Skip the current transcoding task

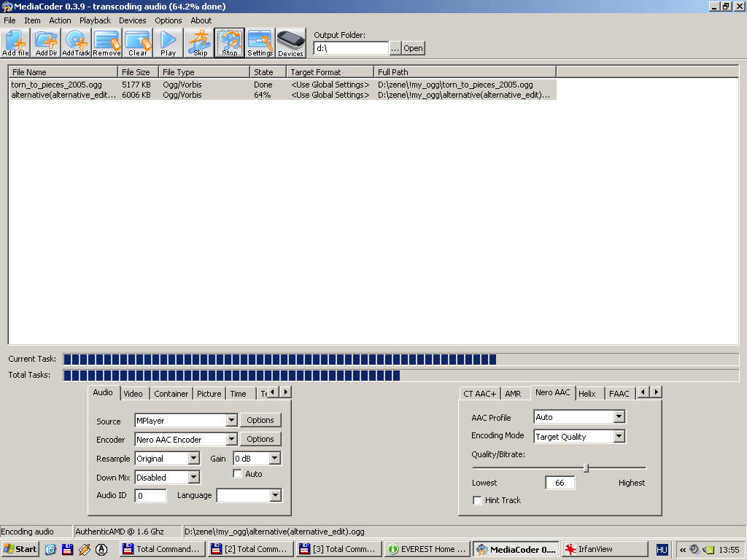[x=200, y=43]
